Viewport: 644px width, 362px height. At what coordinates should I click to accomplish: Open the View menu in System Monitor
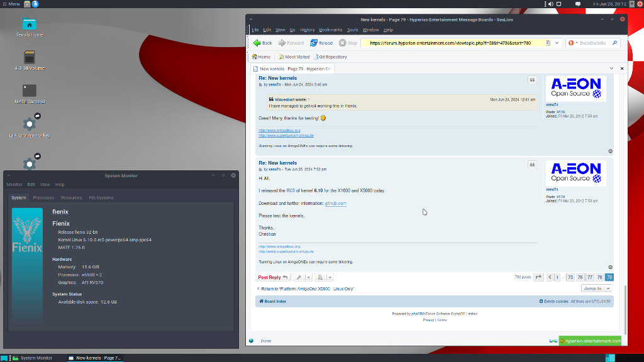(45, 185)
